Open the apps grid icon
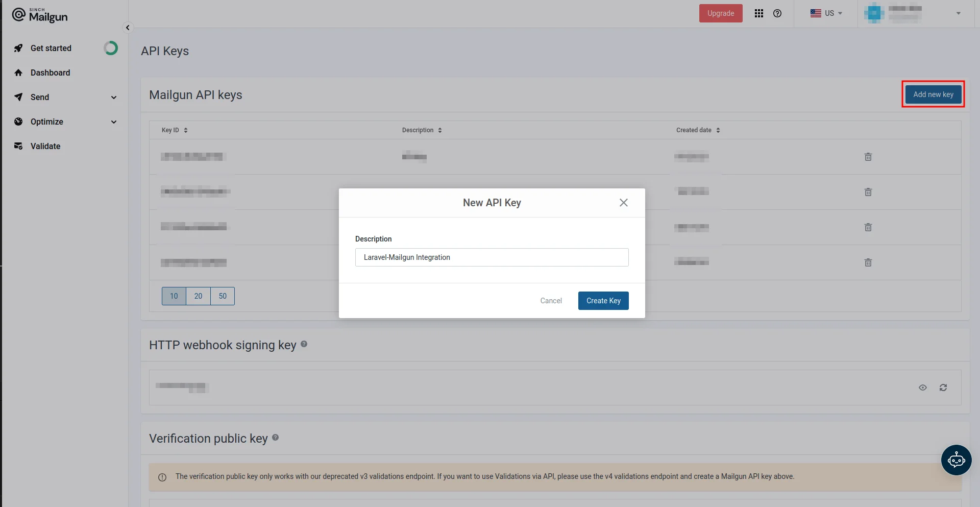 (x=759, y=13)
